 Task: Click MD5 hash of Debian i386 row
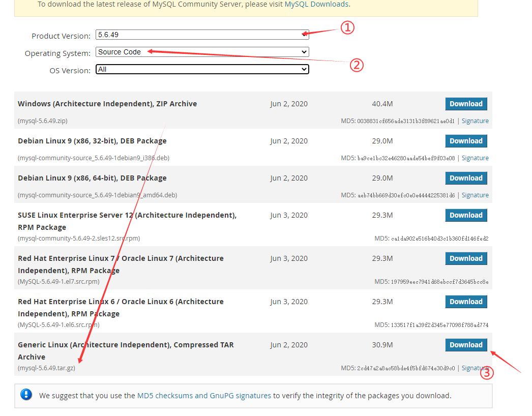coord(406,158)
